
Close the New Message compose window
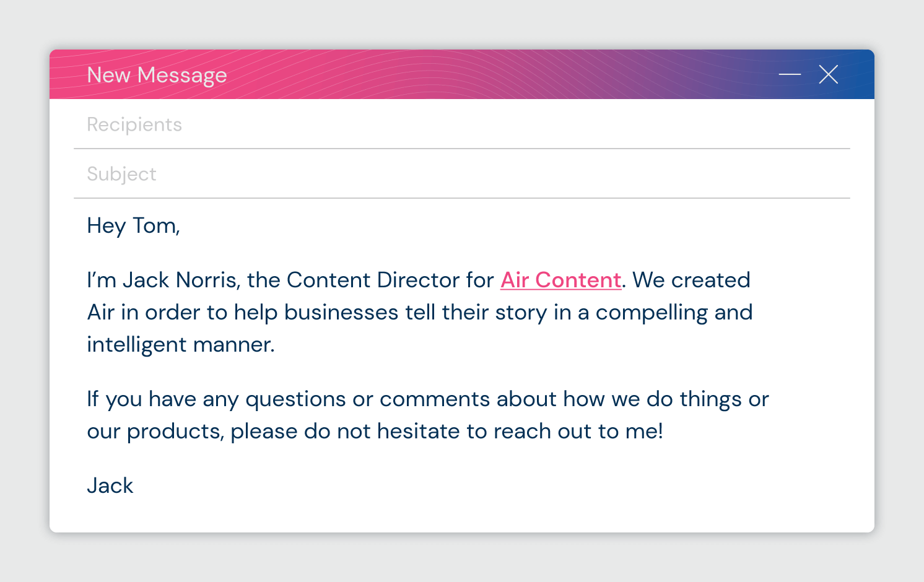828,75
